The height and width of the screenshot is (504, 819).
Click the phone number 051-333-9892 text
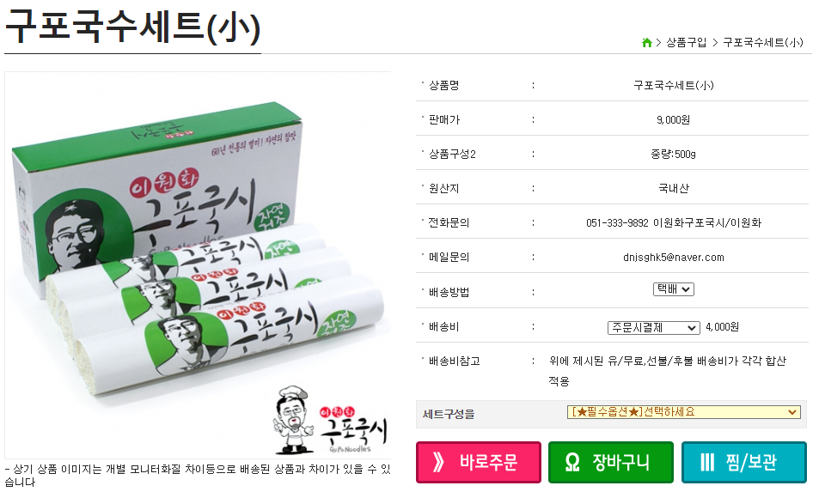pos(617,223)
